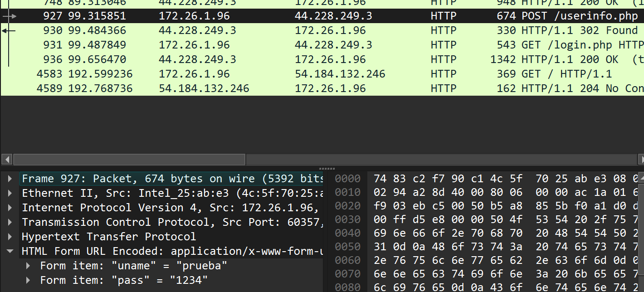Select packet 931 GET /login.php

pos(317,45)
